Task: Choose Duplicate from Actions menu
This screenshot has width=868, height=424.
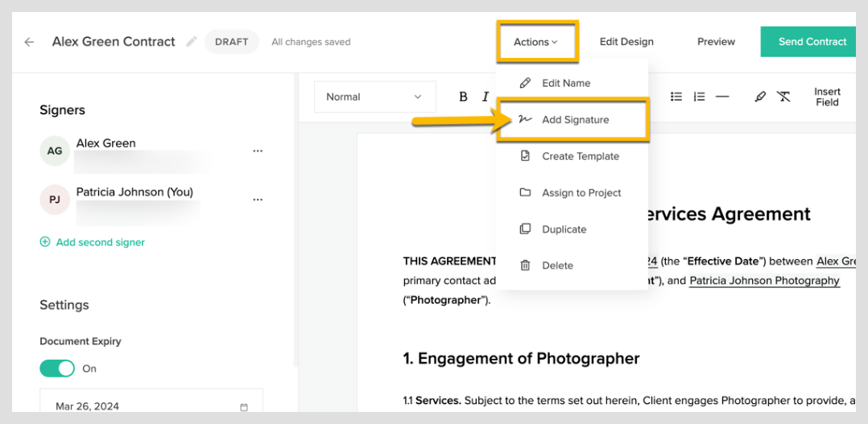Action: (572, 229)
